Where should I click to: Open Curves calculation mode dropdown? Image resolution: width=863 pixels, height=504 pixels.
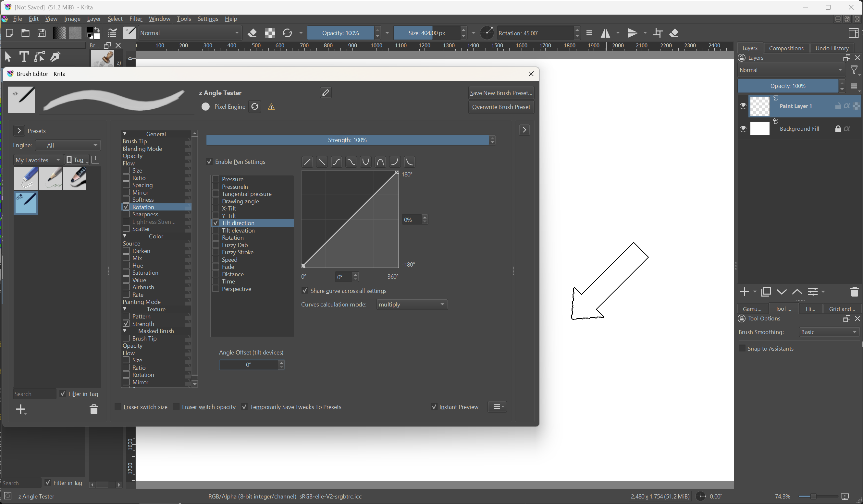pyautogui.click(x=412, y=305)
